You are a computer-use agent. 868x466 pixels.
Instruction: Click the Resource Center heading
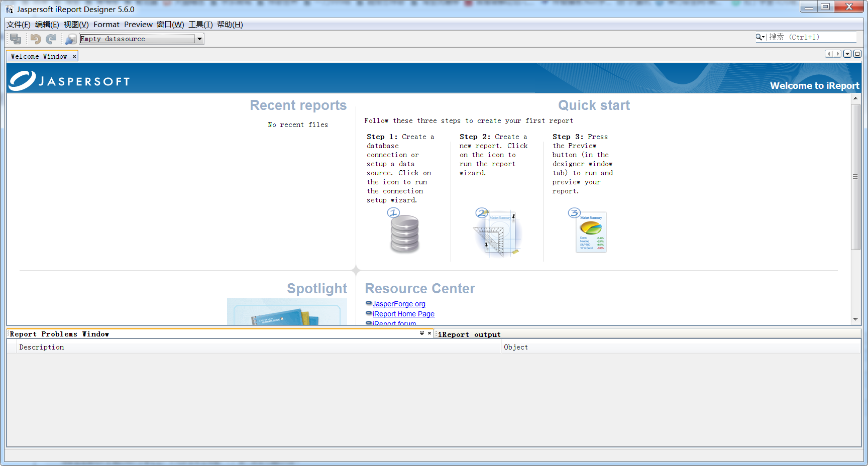coord(420,289)
